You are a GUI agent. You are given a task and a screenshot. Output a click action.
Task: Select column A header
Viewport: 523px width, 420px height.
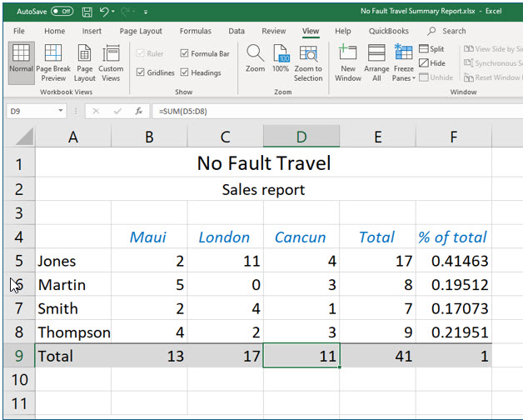click(73, 137)
